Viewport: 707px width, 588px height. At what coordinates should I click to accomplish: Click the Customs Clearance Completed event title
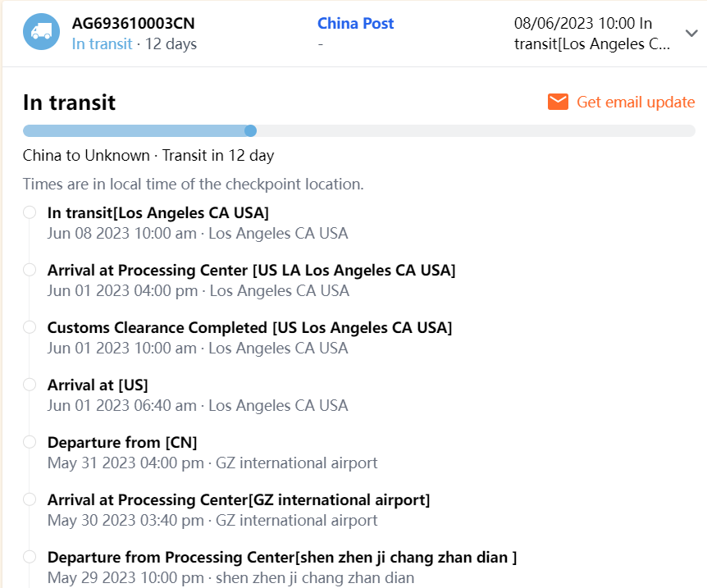click(249, 327)
